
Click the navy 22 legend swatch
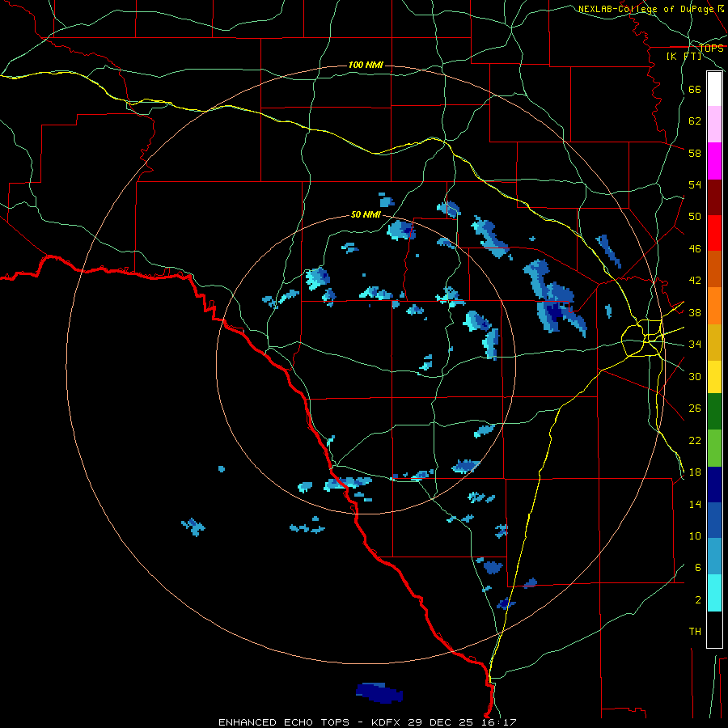714,485
